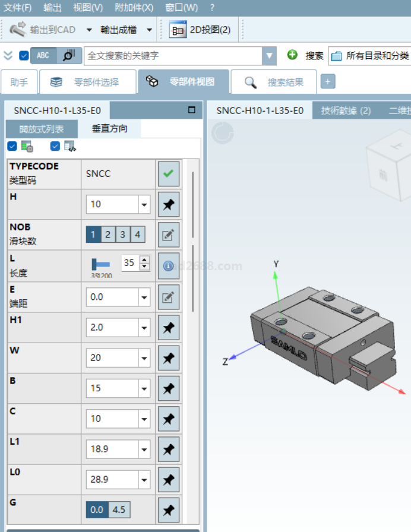
Task: Click the L length slider handle
Action: pos(96,264)
